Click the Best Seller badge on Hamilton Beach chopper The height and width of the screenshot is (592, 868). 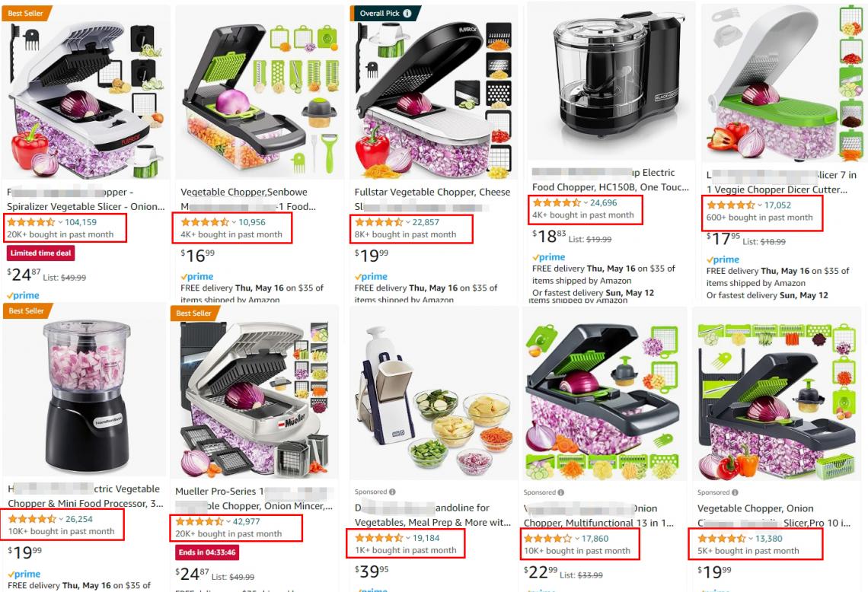point(27,311)
